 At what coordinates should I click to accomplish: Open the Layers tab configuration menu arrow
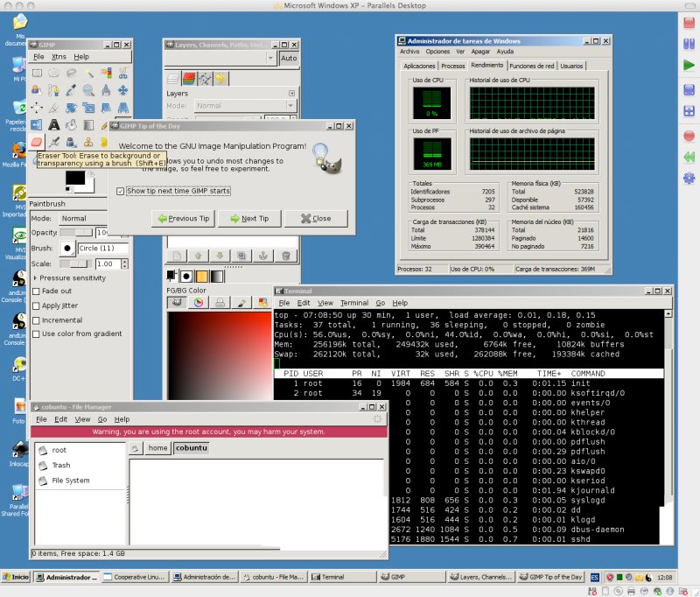291,94
